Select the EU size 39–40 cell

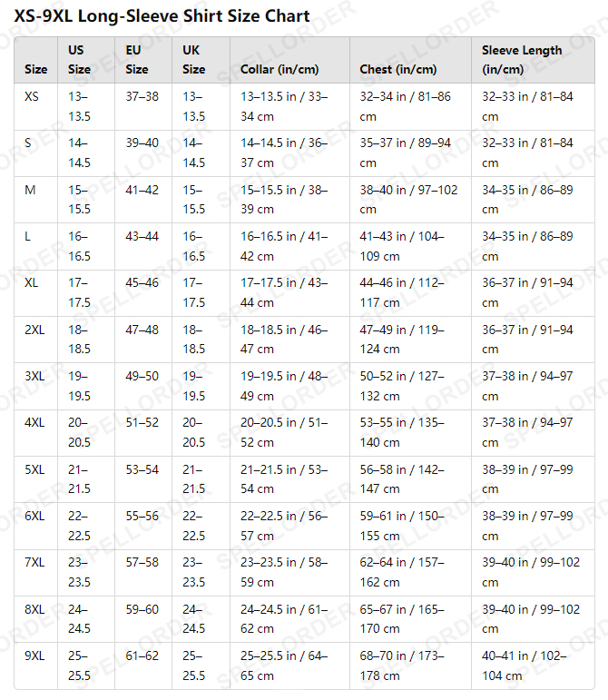[x=142, y=143]
